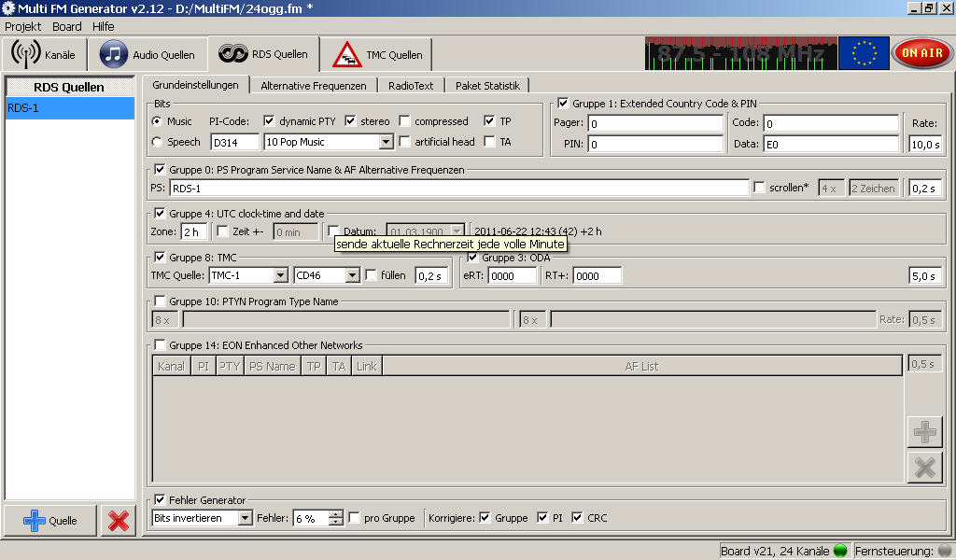Select the Music radio button

point(157,121)
